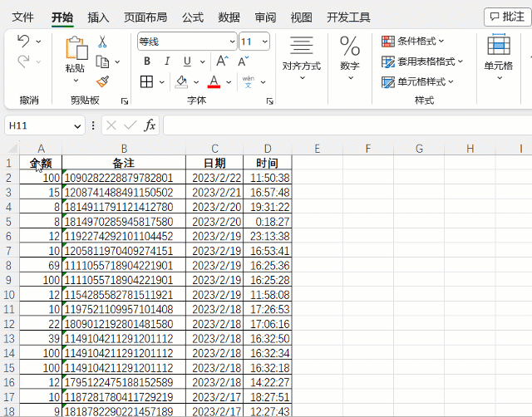Click the 备注 header cell
Viewport: 532px width, 417px height.
click(124, 163)
